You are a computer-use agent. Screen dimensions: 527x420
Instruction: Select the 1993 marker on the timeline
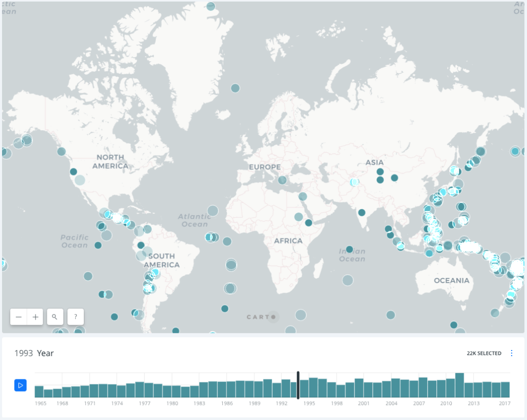point(298,385)
